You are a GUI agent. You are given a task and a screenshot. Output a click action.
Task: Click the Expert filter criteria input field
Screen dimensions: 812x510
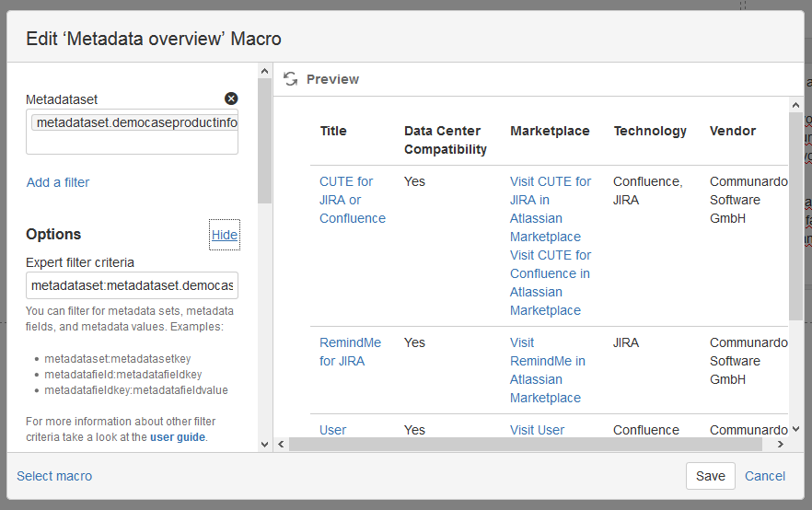(x=132, y=285)
